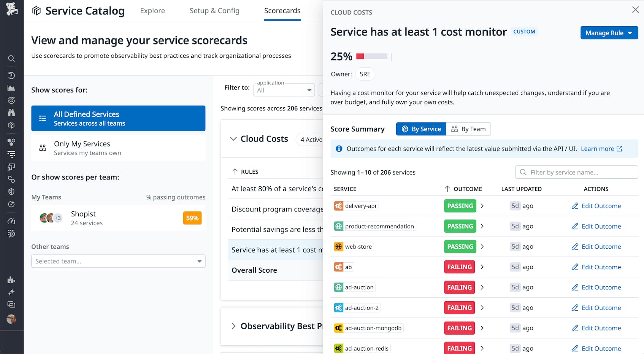Screen dimensions: 644x354
Task: Open the search magnifier in the sidebar
Action: [11, 59]
